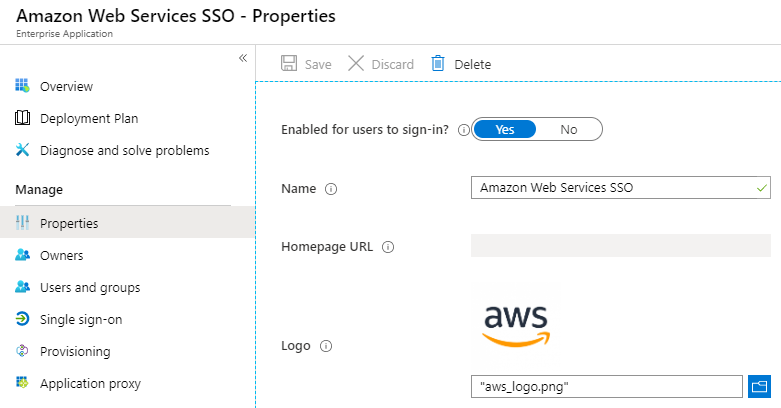Image resolution: width=781 pixels, height=408 pixels.
Task: Click the Save button
Action: point(307,64)
